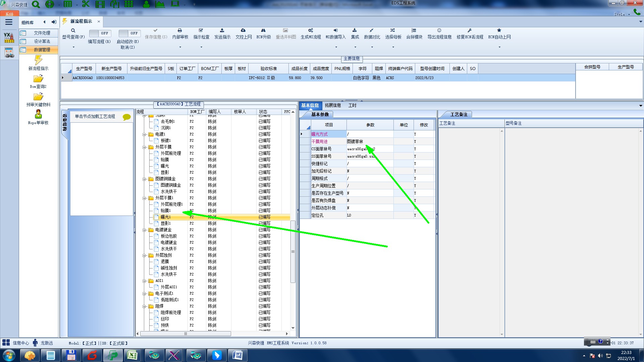The width and height of the screenshot is (644, 362).
Task: Open the hamburger menu in left sidebar
Action: 9,22
